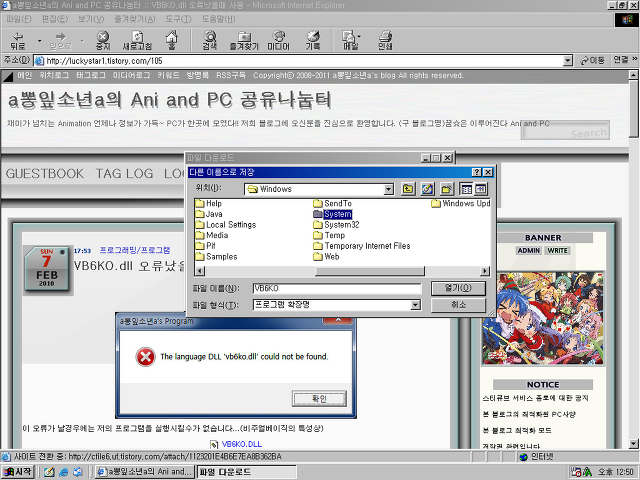640x480 pixels.
Task: Click the 프로그래밍/프로그램 category link
Action: click(x=135, y=250)
